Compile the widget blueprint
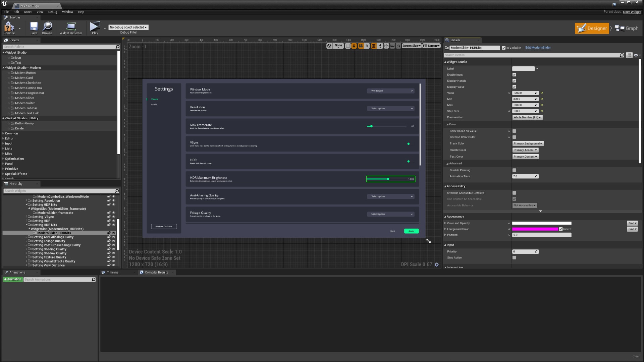This screenshot has width=644, height=362. click(x=9, y=28)
